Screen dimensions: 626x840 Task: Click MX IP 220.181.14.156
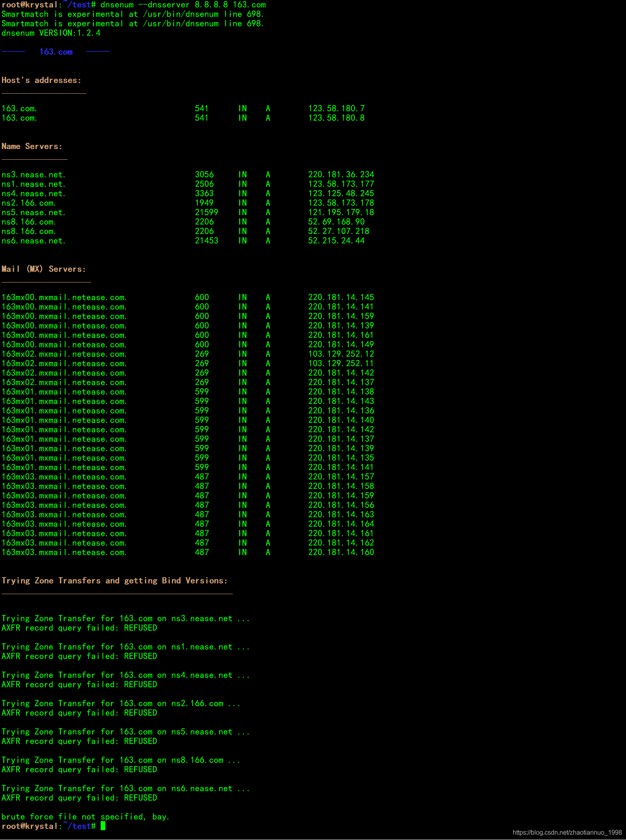click(x=341, y=505)
